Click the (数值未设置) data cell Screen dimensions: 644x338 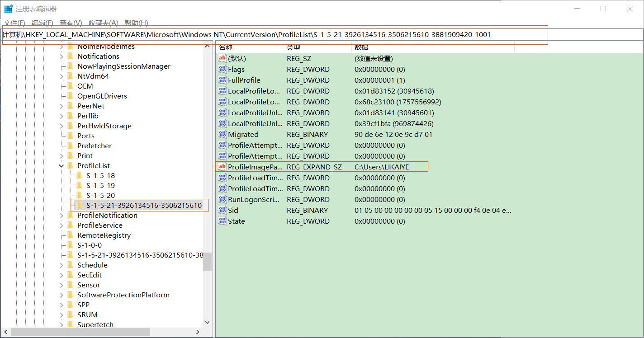(x=374, y=58)
